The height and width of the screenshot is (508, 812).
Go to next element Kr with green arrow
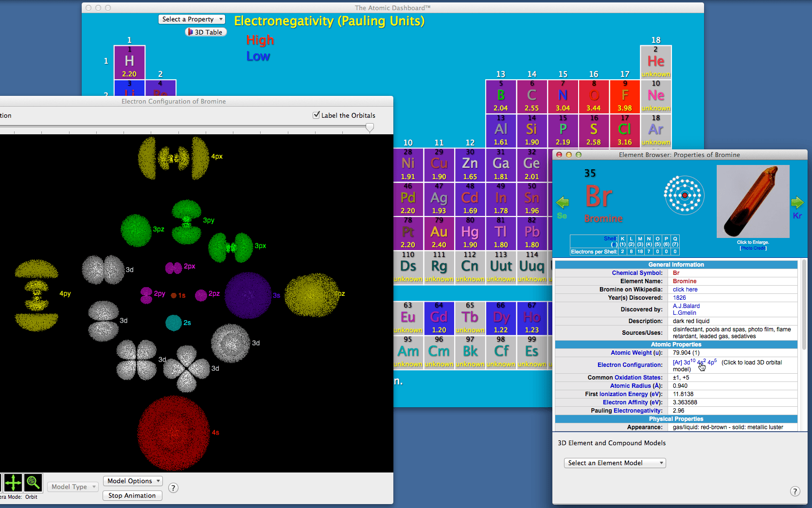tap(797, 202)
